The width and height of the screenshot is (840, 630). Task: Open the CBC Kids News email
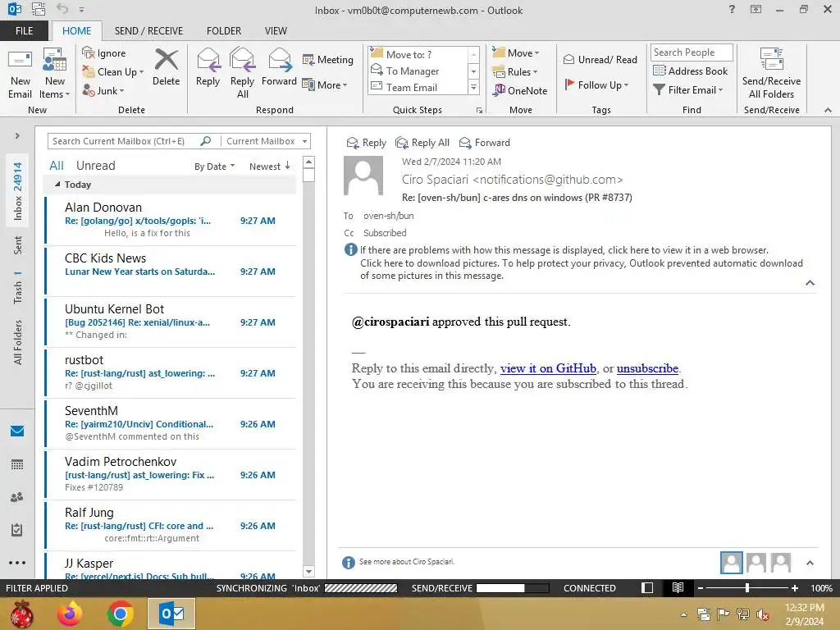171,271
